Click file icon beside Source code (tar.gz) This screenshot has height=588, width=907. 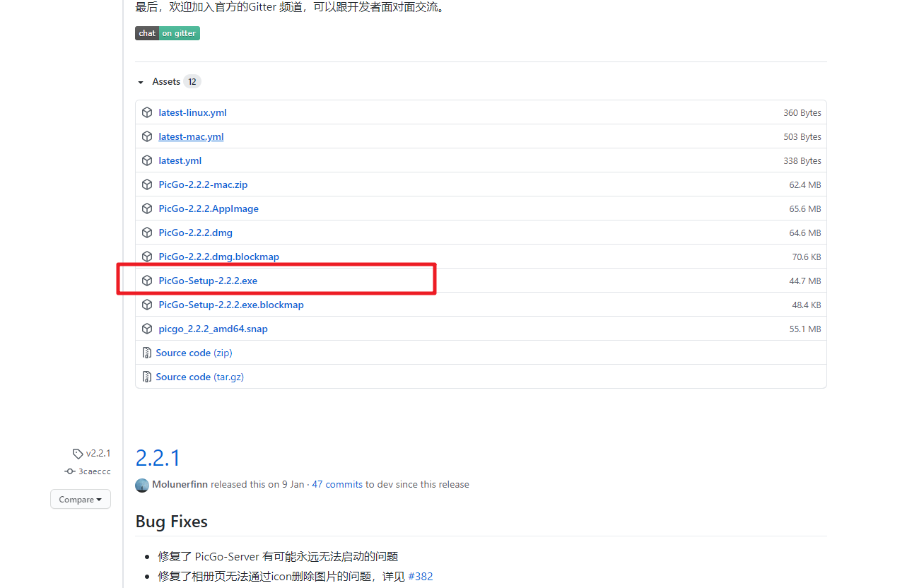(147, 377)
